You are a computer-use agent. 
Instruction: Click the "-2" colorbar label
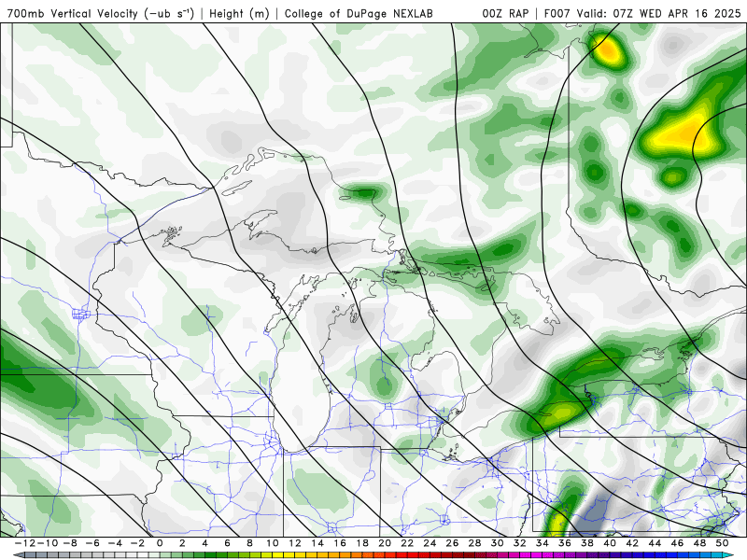coord(137,543)
